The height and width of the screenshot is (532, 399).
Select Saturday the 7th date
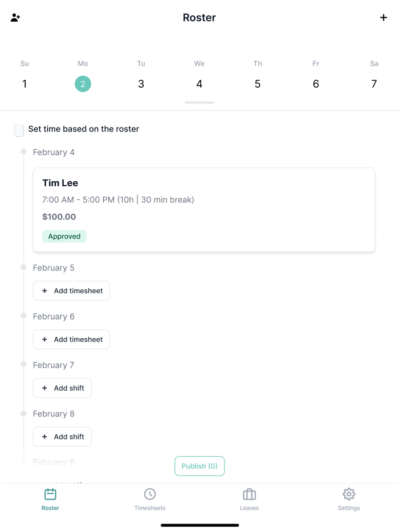[x=374, y=84]
